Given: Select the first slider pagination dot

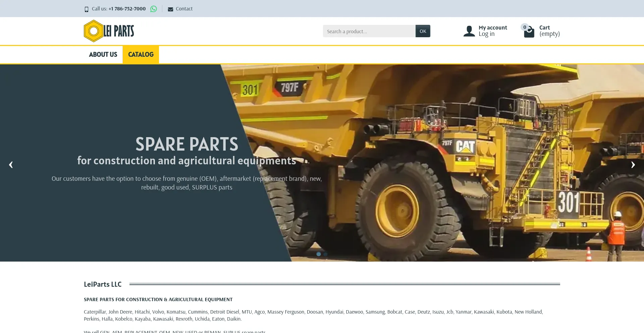Looking at the screenshot, I should (x=319, y=254).
